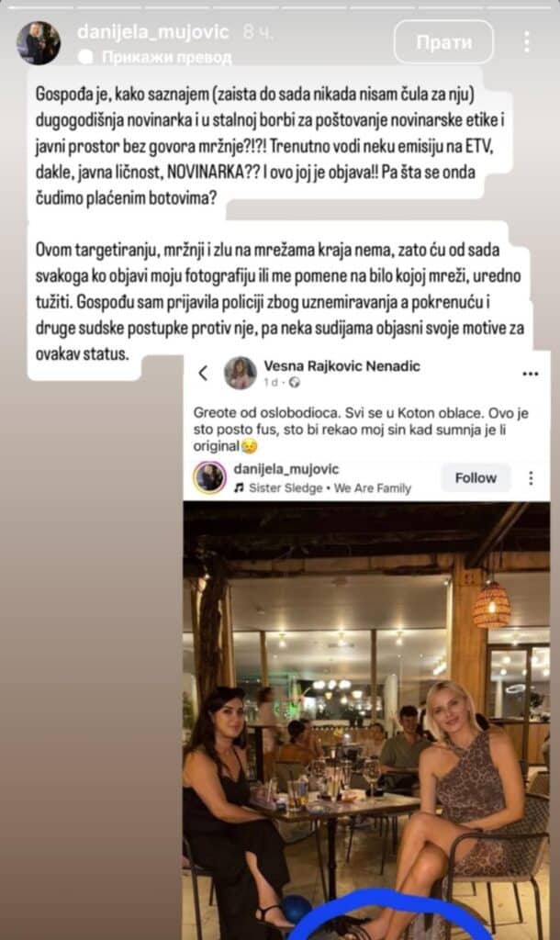Tap the embedded danijela_mujovic ringed avatar
The width and height of the screenshot is (560, 940).
point(209,477)
